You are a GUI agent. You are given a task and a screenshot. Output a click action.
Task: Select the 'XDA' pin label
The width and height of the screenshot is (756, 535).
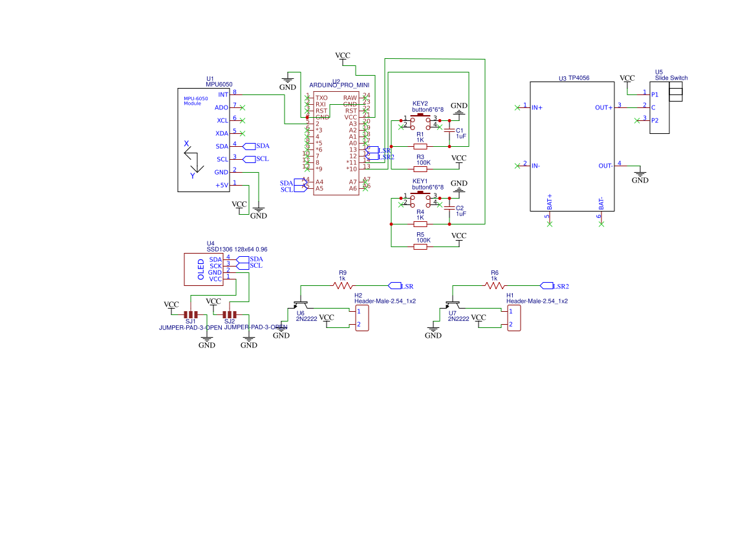click(x=222, y=134)
